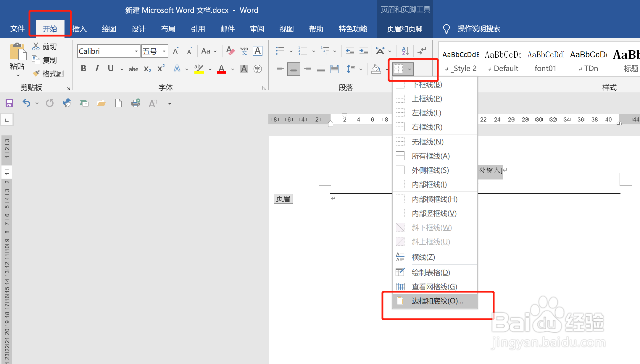This screenshot has width=640, height=364.
Task: Apply the Default style
Action: coord(503,61)
